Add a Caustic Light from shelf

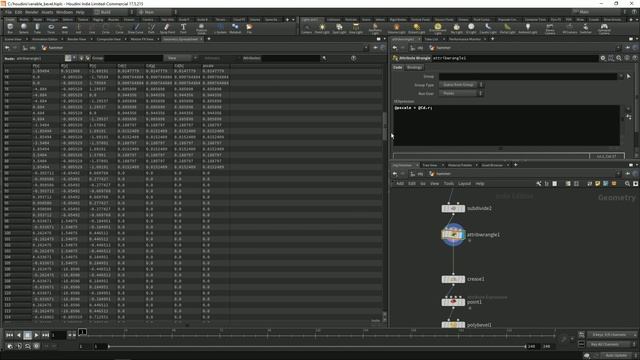point(487,28)
